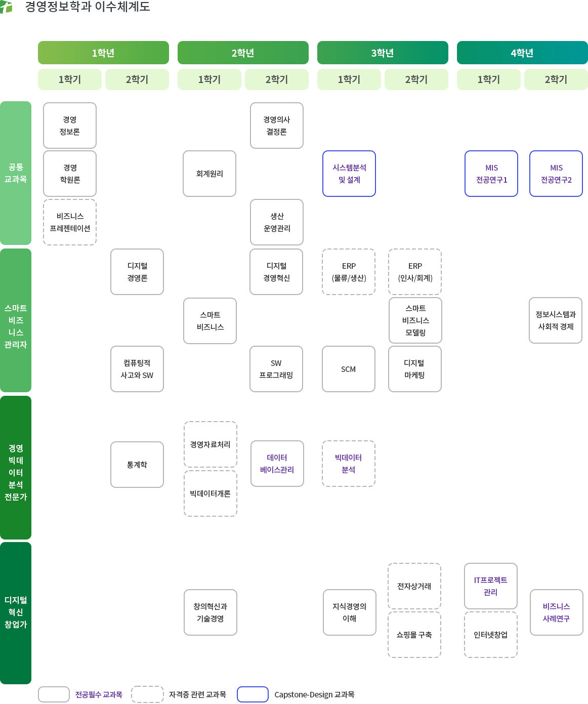Click the green logo icon beside the title
Screen dimensions: 588x704
pos(6,7)
